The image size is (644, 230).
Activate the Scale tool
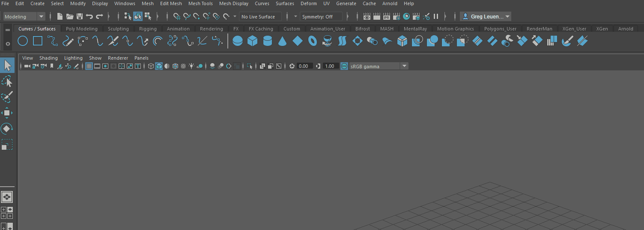[x=7, y=145]
